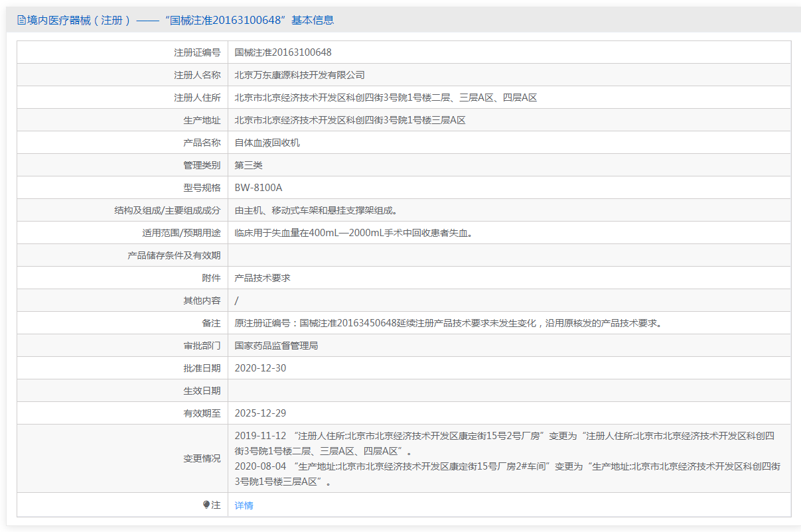Select the registrant name 北京万东康源科技开发有限公司
The width and height of the screenshot is (801, 532).
pyautogui.click(x=299, y=75)
